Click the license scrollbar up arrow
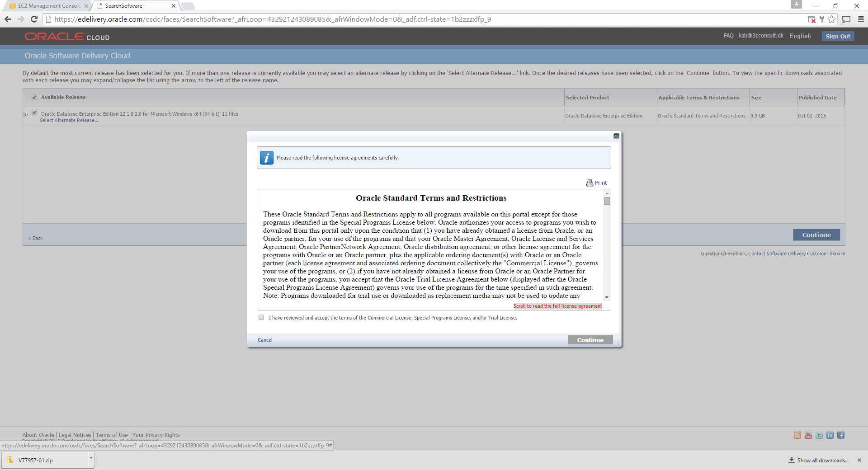 click(x=607, y=193)
